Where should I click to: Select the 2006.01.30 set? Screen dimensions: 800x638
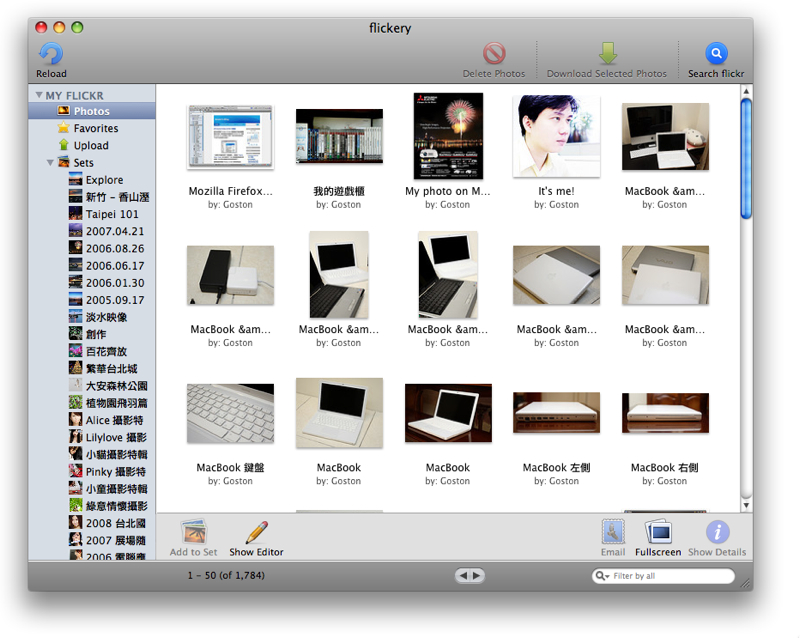pyautogui.click(x=92, y=283)
